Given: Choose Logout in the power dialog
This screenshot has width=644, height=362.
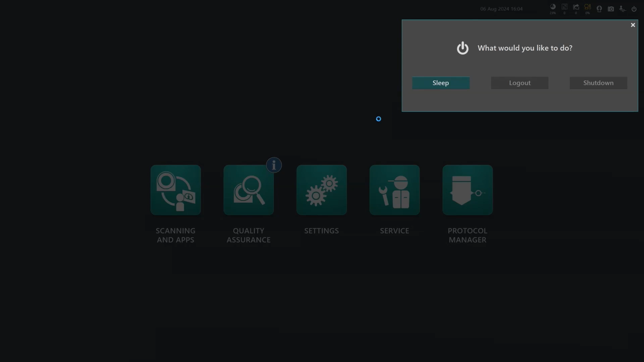Looking at the screenshot, I should click(519, 83).
